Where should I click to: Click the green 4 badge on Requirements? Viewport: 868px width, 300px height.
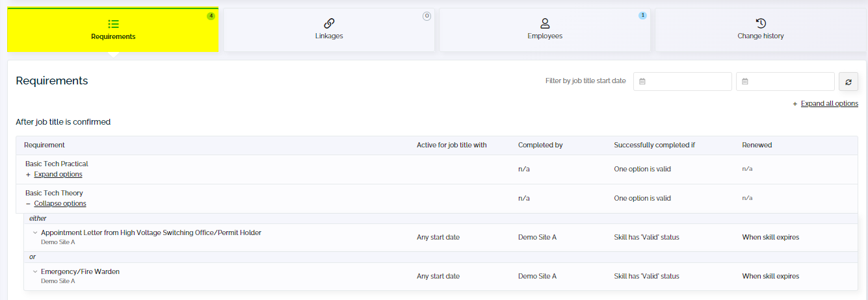(x=211, y=16)
